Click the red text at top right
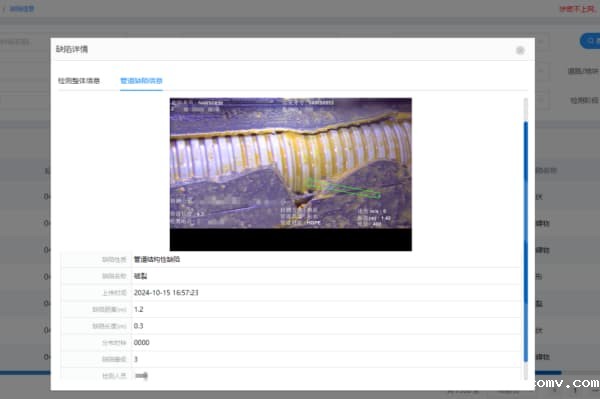This screenshot has height=399, width=600. click(x=577, y=9)
